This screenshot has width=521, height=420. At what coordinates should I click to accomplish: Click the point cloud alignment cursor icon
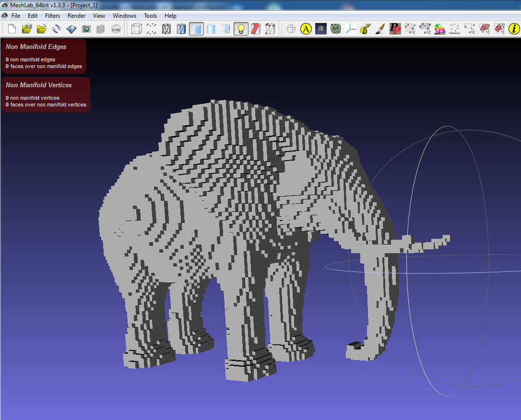tap(410, 29)
